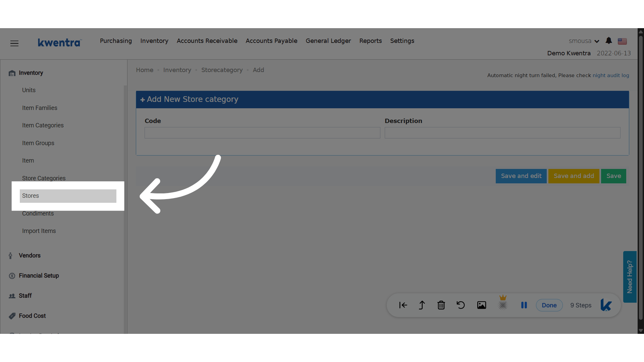
Task: Open the notifications bell
Action: click(609, 41)
